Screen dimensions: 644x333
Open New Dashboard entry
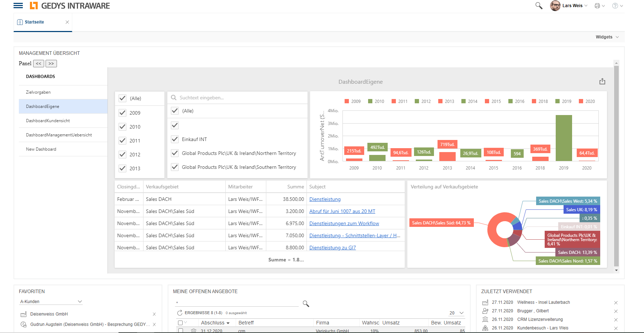(x=63, y=149)
